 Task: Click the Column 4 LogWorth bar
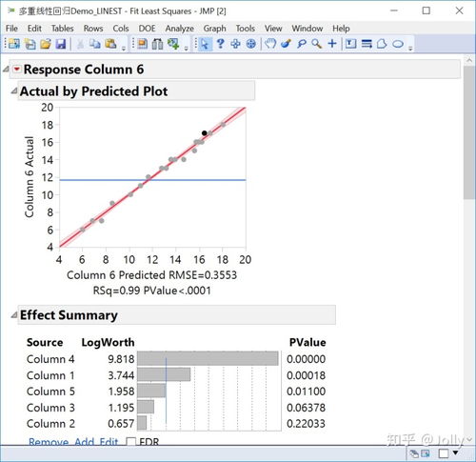[x=208, y=359]
